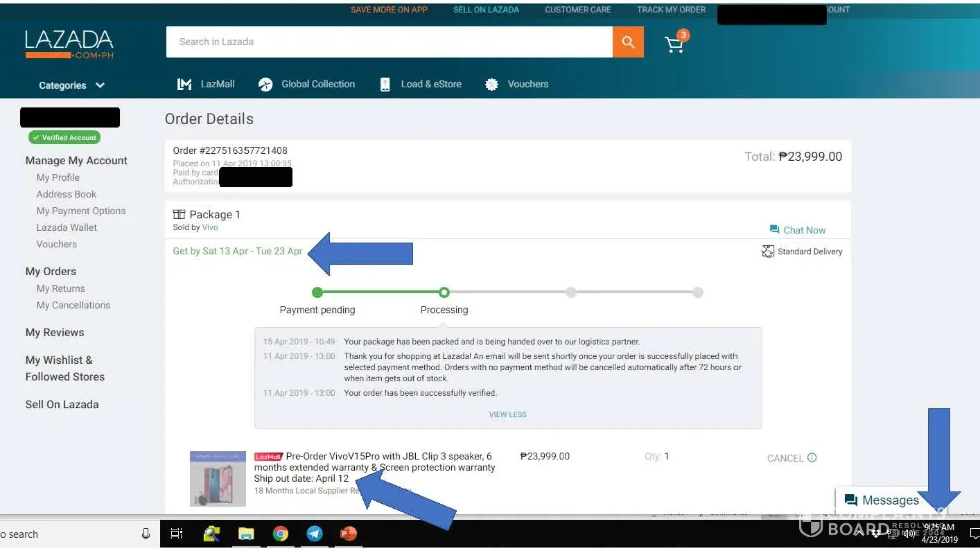Viewport: 980px width, 551px height.
Task: Open the Lazada Wallet link
Action: tap(67, 227)
